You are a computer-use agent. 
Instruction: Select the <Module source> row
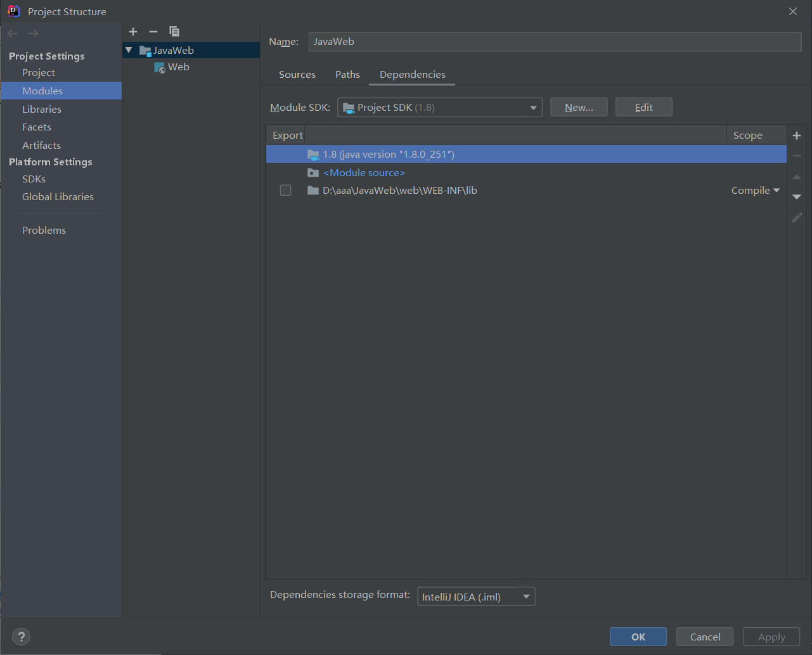[526, 172]
